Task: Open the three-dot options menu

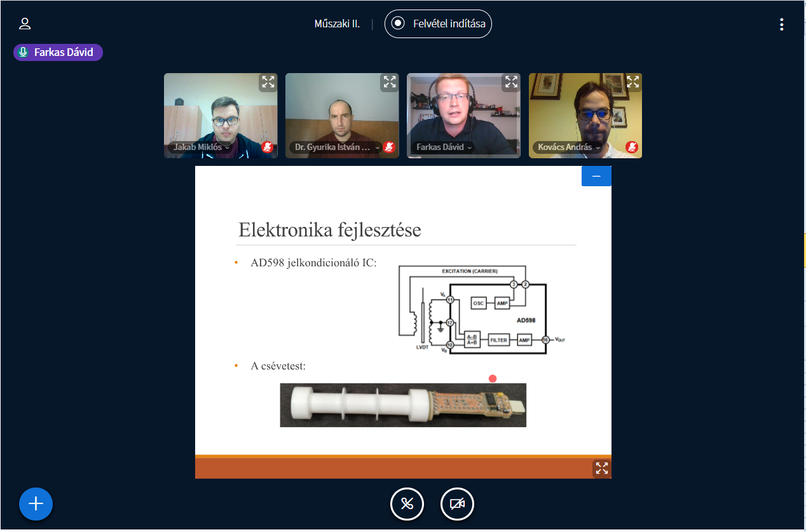Action: 781,24
